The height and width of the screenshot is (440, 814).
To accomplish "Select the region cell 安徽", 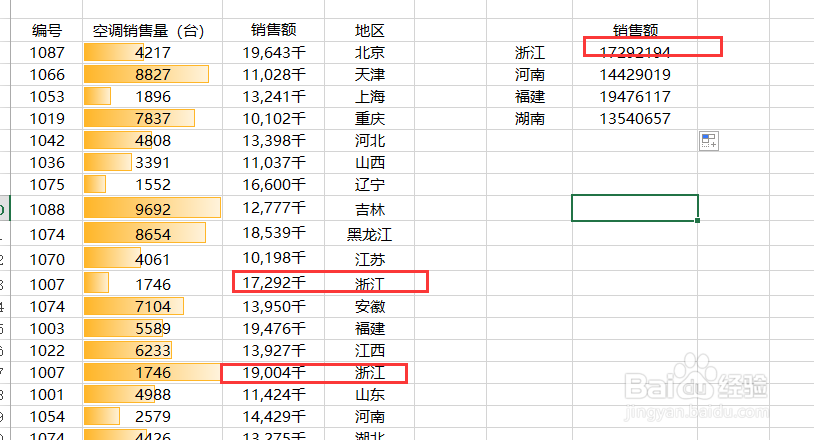I will (x=370, y=307).
